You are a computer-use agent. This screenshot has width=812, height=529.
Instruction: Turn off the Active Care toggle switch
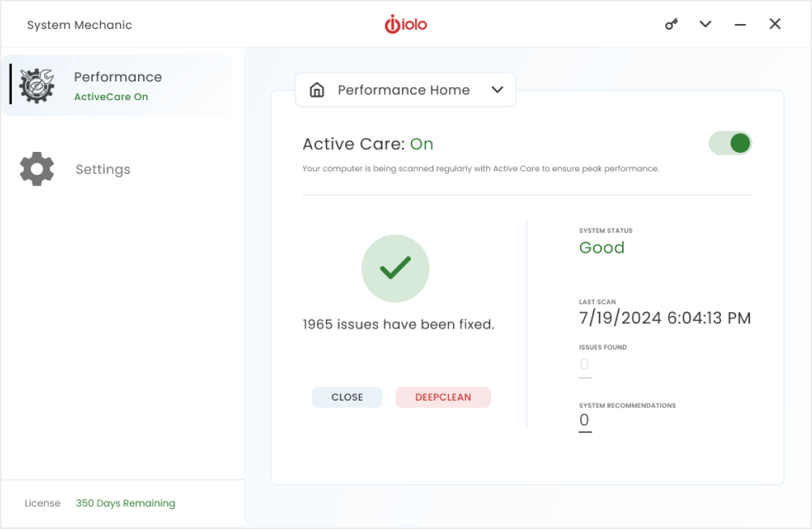[x=731, y=144]
